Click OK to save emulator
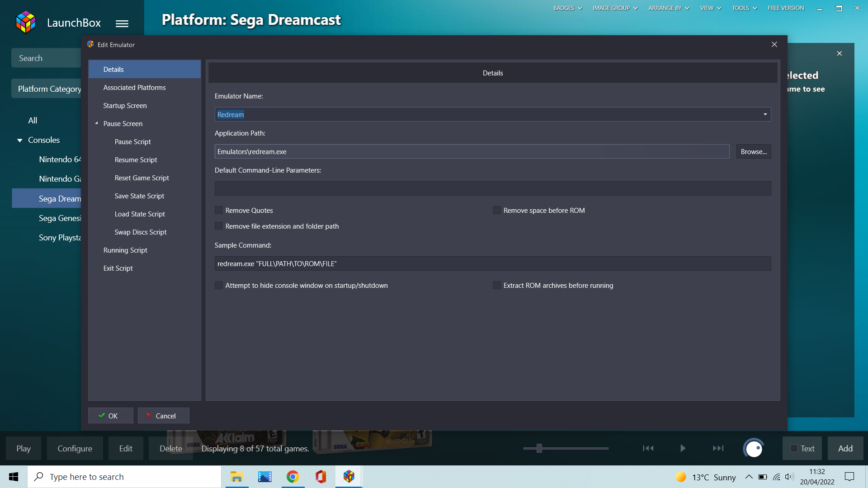The height and width of the screenshot is (488, 868). (111, 416)
